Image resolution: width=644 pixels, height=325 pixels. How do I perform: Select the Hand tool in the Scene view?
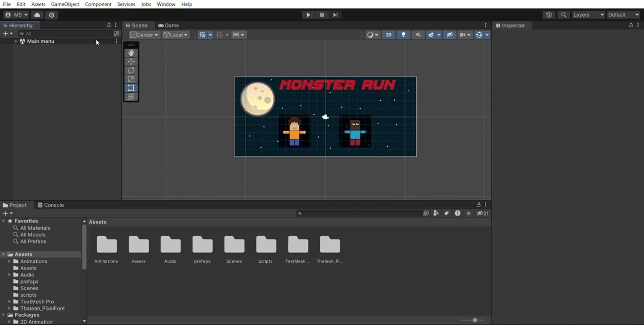tap(131, 53)
